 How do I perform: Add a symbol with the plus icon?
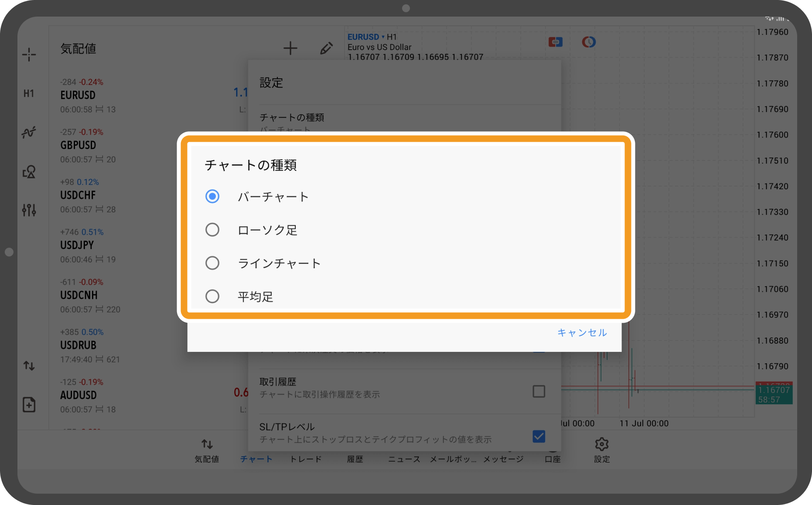(290, 48)
